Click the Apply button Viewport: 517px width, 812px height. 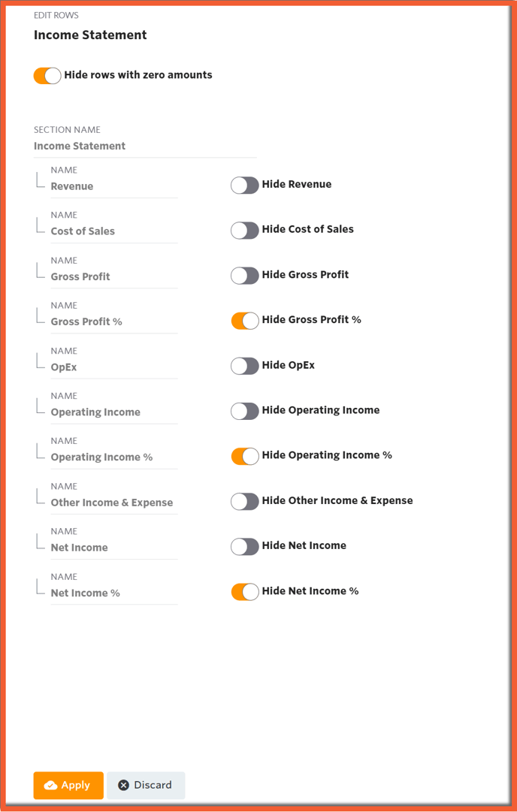[x=68, y=785]
